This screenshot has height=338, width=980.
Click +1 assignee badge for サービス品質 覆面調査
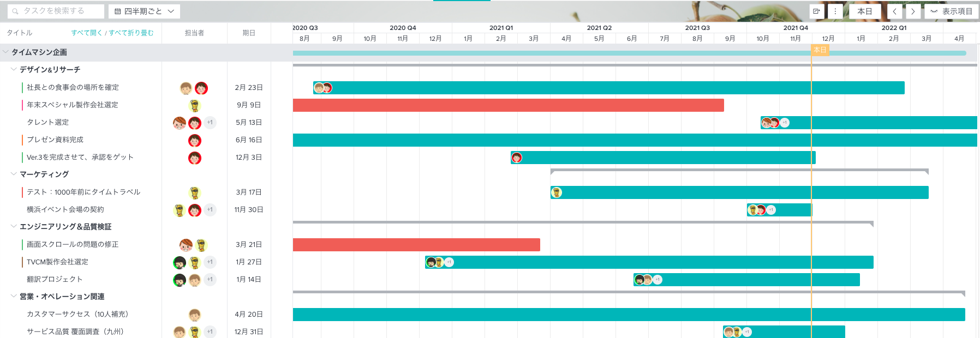point(210,331)
